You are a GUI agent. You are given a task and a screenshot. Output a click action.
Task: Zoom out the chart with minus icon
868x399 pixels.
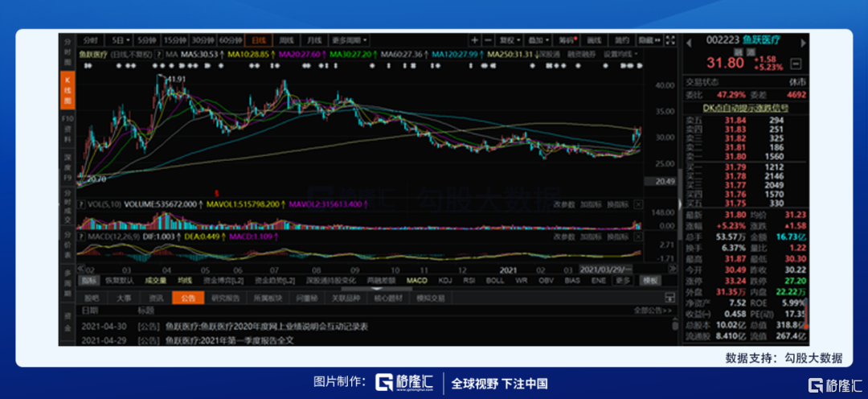tap(488, 40)
